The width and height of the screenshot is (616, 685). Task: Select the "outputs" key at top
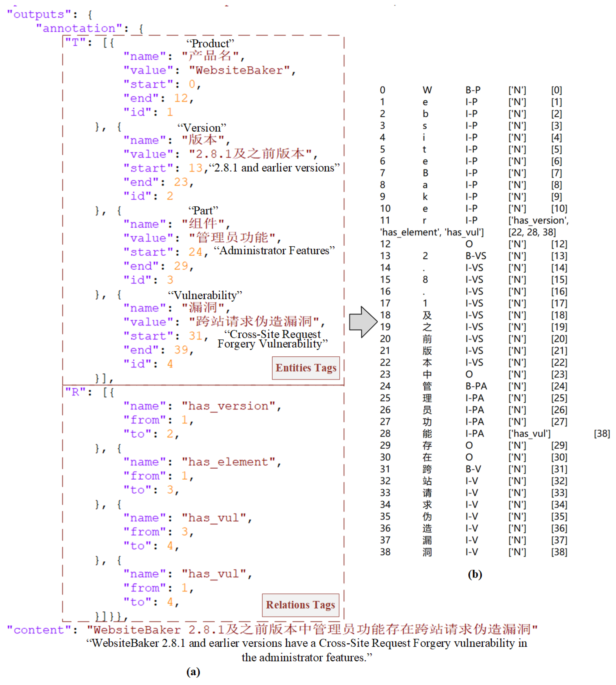point(39,14)
